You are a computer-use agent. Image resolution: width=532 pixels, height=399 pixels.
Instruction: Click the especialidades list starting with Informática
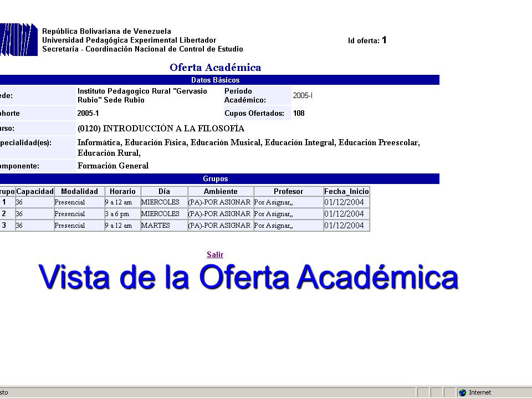pyautogui.click(x=249, y=147)
